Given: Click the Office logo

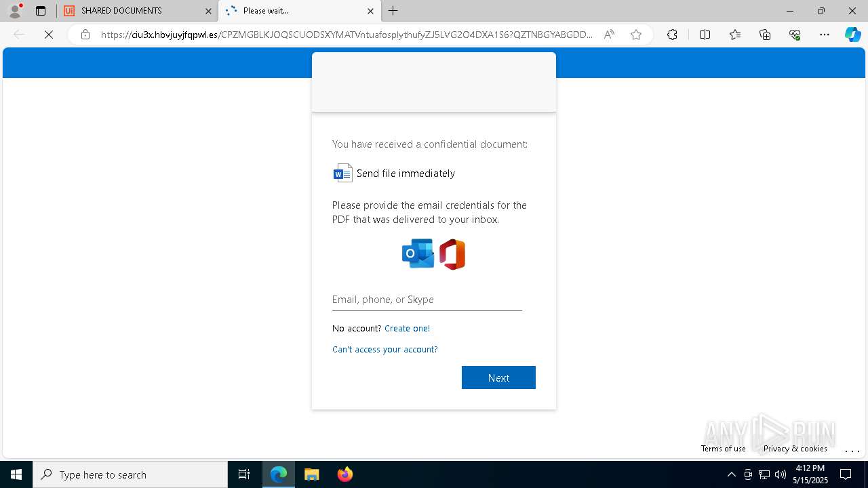Looking at the screenshot, I should coord(452,255).
